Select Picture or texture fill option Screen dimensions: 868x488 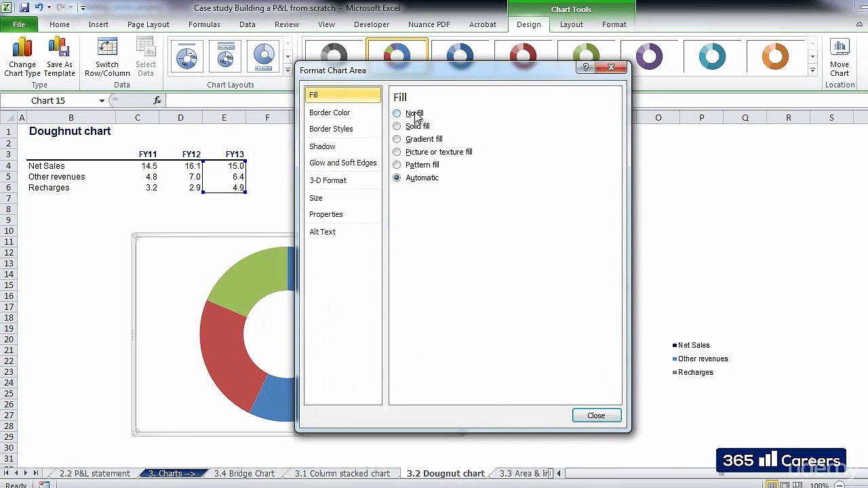[x=397, y=152]
